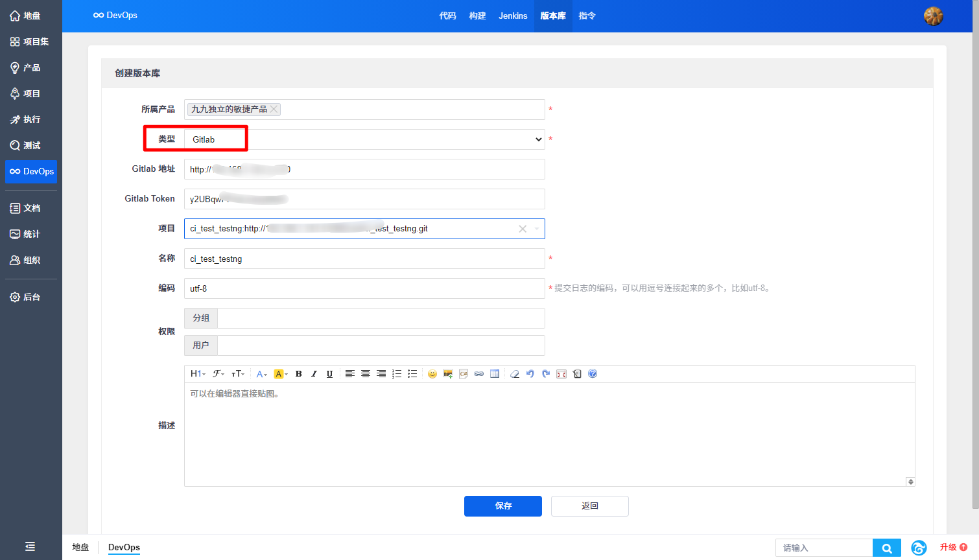The height and width of the screenshot is (560, 979).
Task: Click the editor help question icon
Action: pos(593,374)
